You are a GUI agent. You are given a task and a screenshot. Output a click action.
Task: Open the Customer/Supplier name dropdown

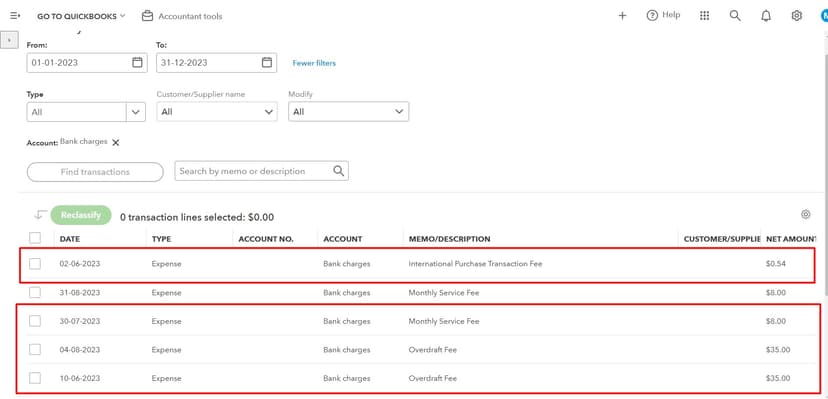coord(217,112)
